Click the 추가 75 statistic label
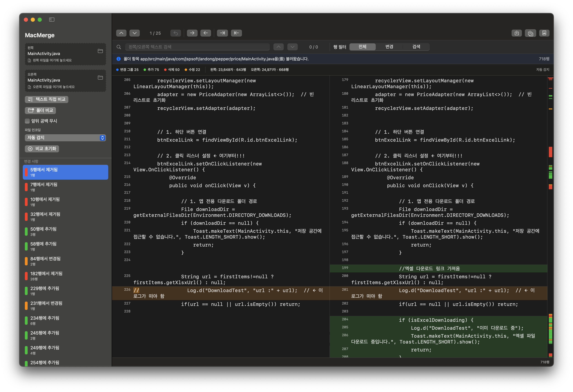The width and height of the screenshot is (573, 392). point(151,70)
